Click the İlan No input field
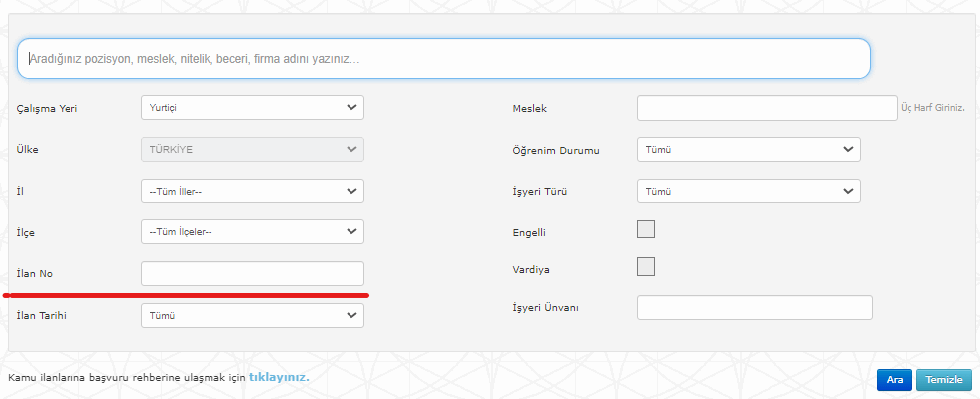Viewport: 980px width, 399px height. coord(252,274)
